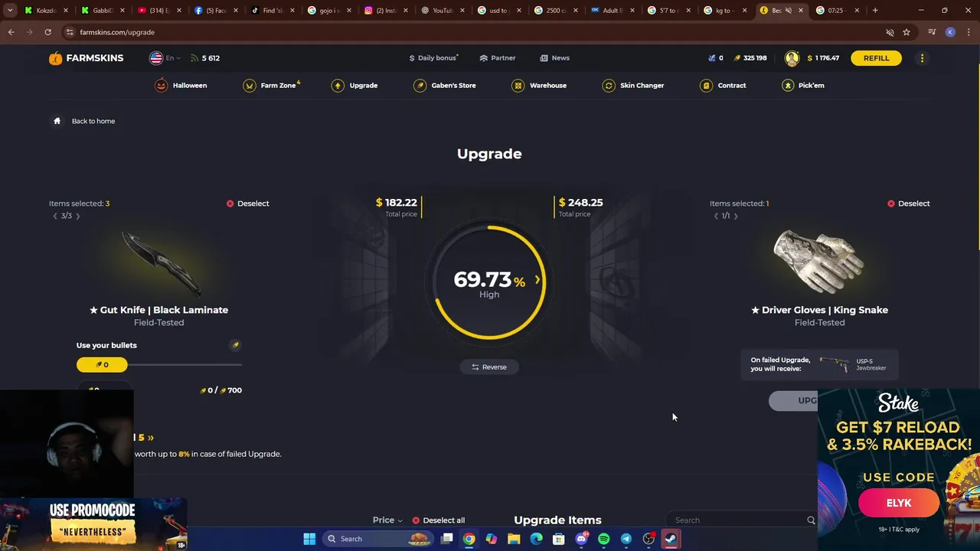This screenshot has height=551, width=980.
Task: Open File Explorer from the taskbar
Action: 514,539
